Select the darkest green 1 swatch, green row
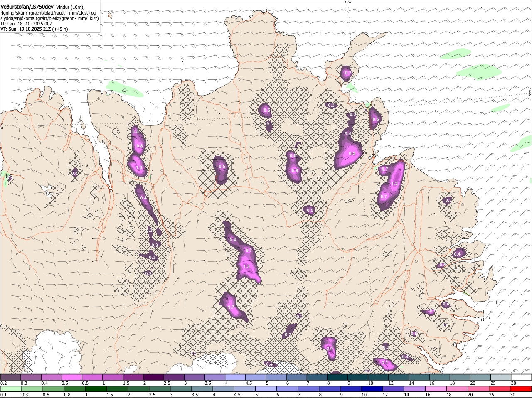 [96, 389]
